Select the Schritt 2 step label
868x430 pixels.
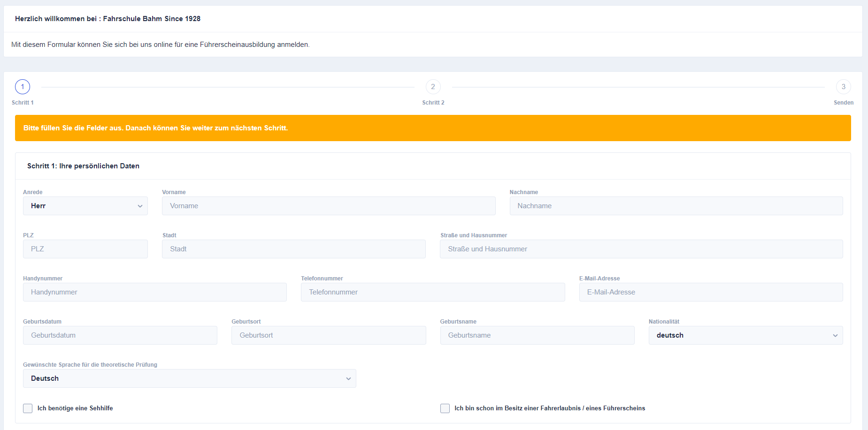[x=433, y=103]
